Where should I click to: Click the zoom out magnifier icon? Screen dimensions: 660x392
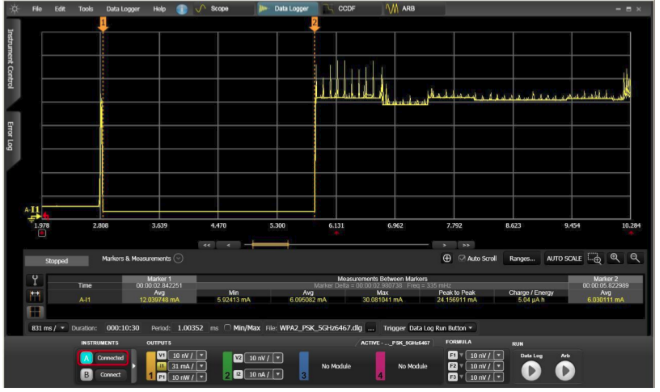(635, 259)
